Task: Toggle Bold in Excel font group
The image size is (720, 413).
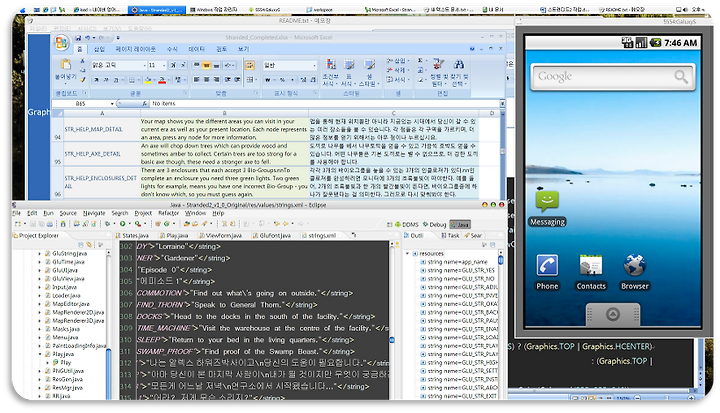Action: (96, 80)
